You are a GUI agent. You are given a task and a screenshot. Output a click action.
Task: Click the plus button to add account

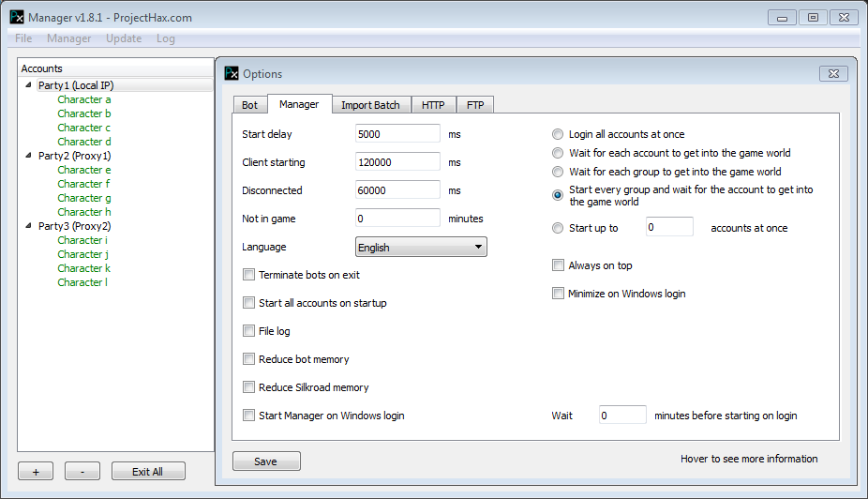tap(36, 472)
